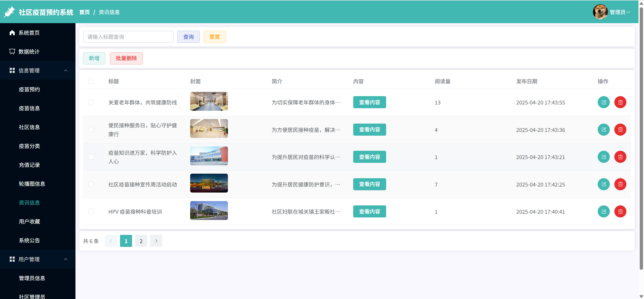Image resolution: width=644 pixels, height=299 pixels.
Task: Select checkbox for HPV 疫苗接种科普培训 row
Action: [x=91, y=211]
